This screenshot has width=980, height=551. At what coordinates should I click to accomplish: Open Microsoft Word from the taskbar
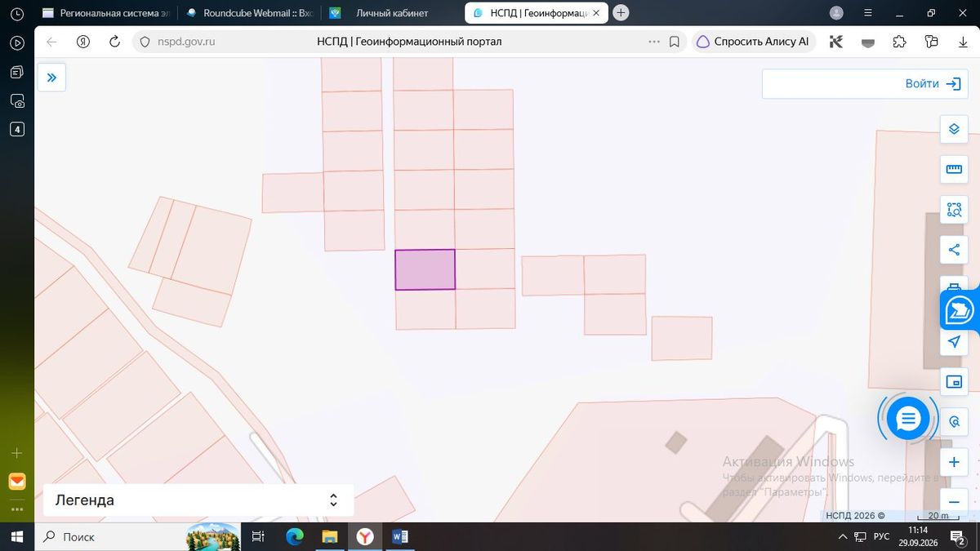click(x=400, y=536)
